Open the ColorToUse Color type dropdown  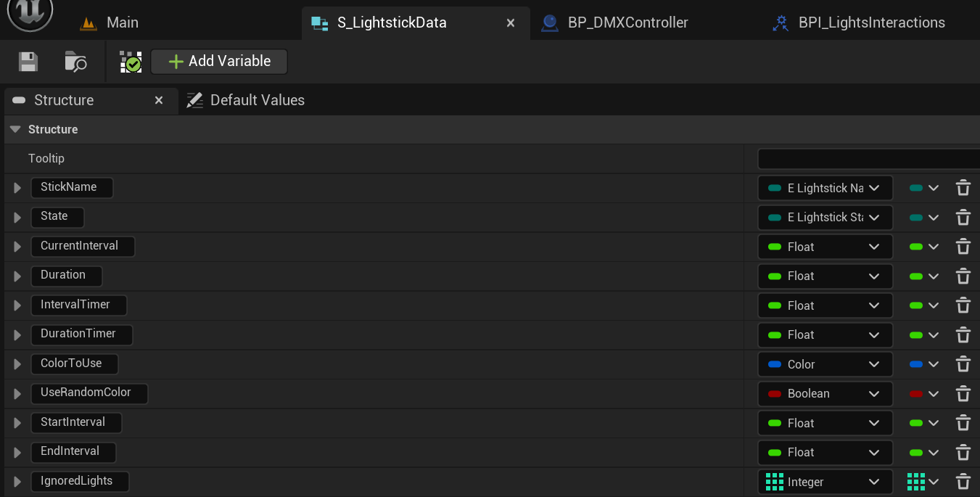tap(825, 364)
